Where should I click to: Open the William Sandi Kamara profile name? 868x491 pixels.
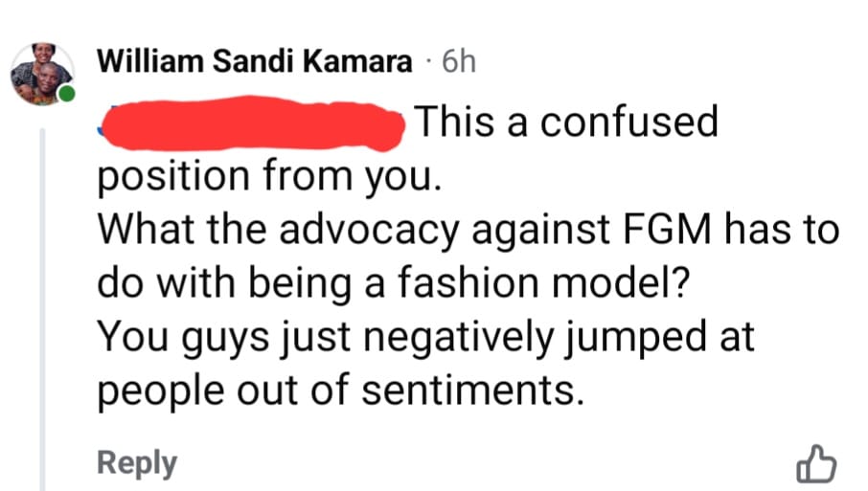point(256,62)
